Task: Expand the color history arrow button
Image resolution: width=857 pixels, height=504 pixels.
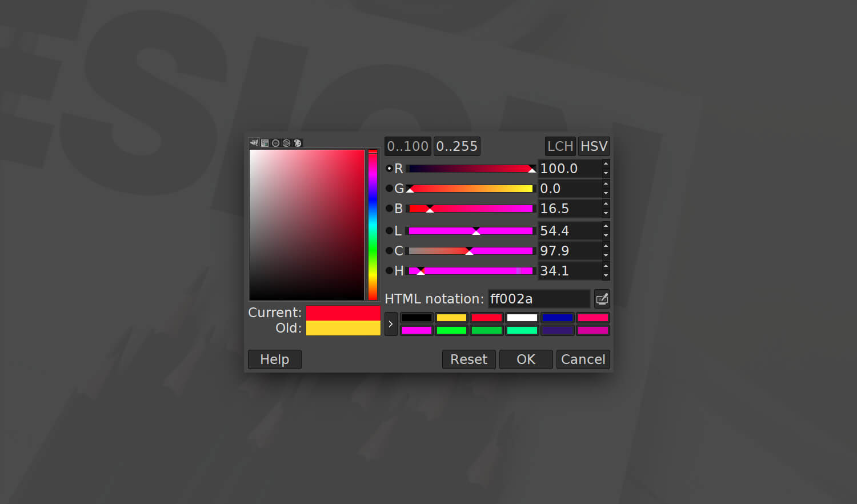Action: [391, 324]
